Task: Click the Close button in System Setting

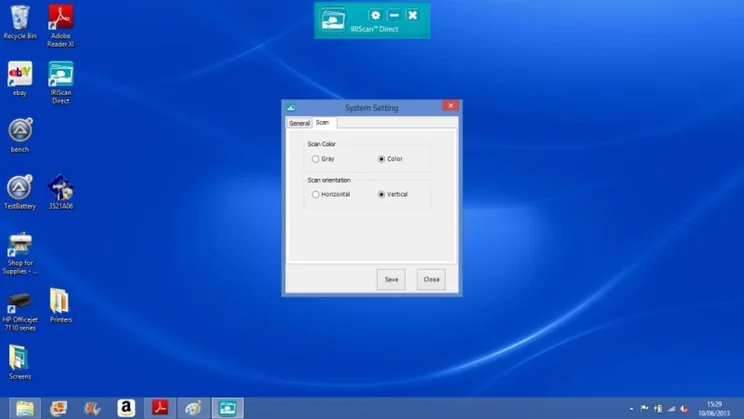Action: click(431, 279)
